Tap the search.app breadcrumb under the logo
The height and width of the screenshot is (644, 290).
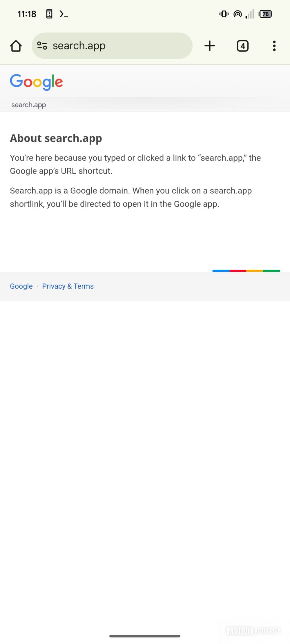click(28, 105)
